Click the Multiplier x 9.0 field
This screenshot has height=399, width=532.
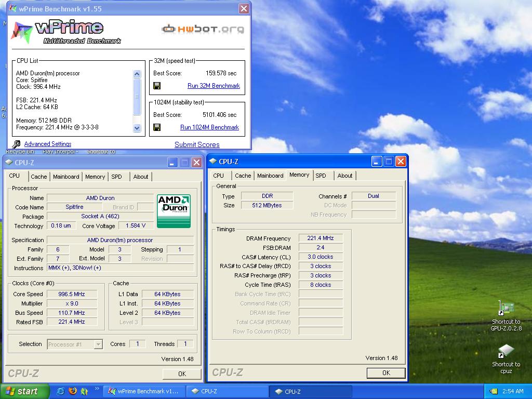(72, 303)
